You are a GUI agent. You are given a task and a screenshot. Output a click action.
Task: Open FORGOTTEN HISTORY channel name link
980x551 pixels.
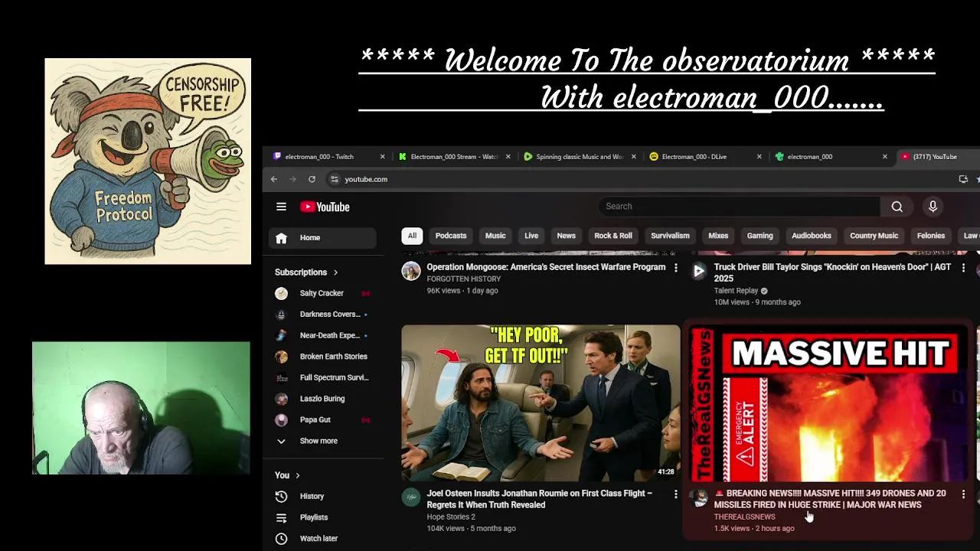pos(463,279)
